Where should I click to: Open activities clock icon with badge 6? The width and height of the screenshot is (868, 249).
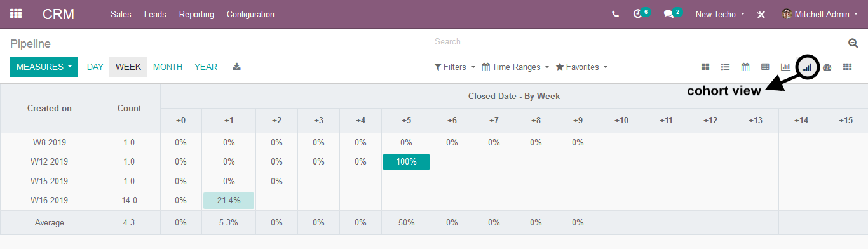[641, 13]
